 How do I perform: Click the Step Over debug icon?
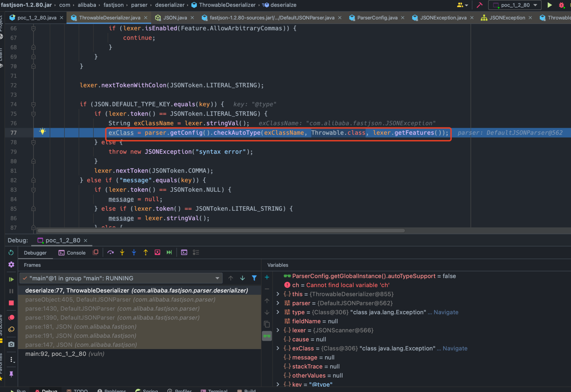pos(111,252)
